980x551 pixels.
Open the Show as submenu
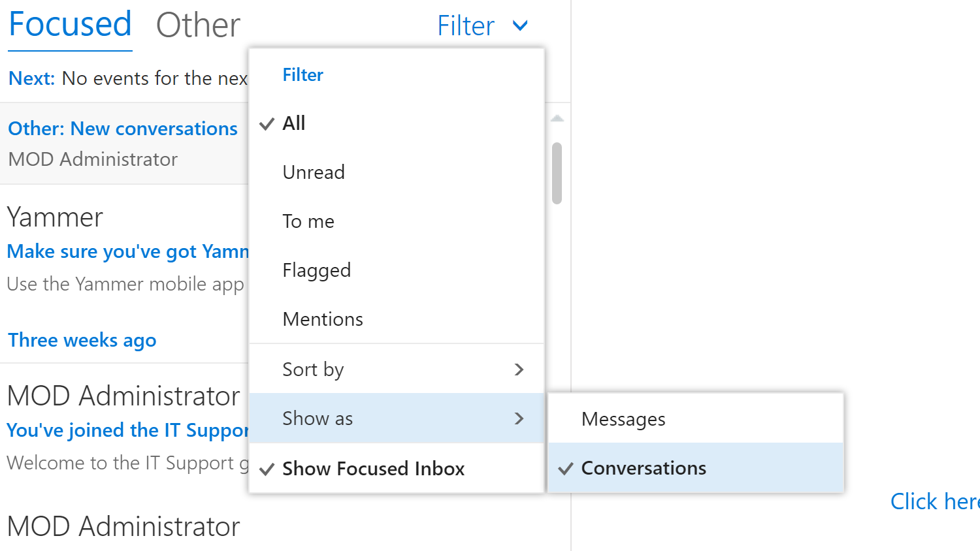(x=397, y=418)
